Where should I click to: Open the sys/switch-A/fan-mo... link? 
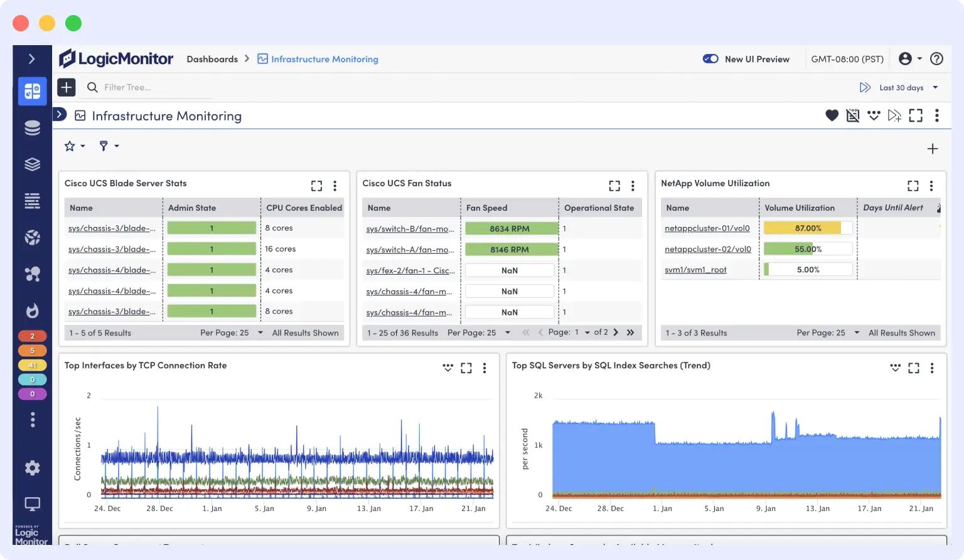tap(410, 250)
